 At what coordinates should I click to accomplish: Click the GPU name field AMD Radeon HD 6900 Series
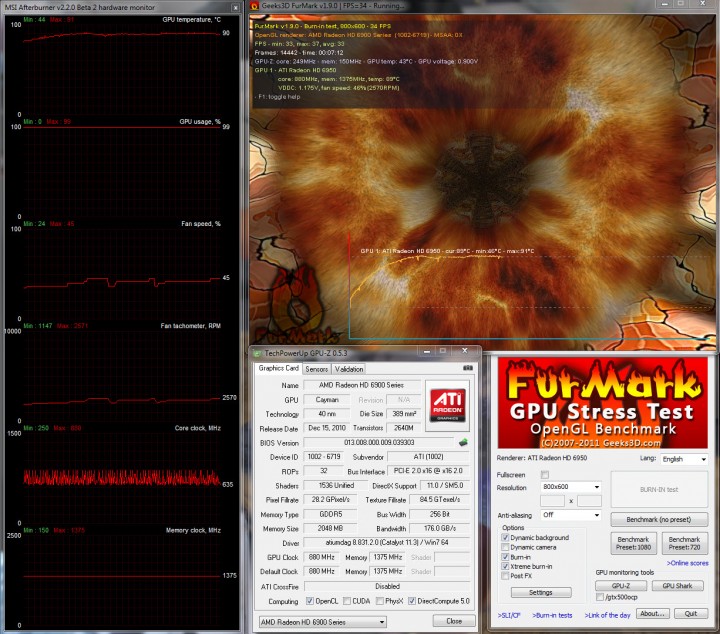pyautogui.click(x=361, y=385)
